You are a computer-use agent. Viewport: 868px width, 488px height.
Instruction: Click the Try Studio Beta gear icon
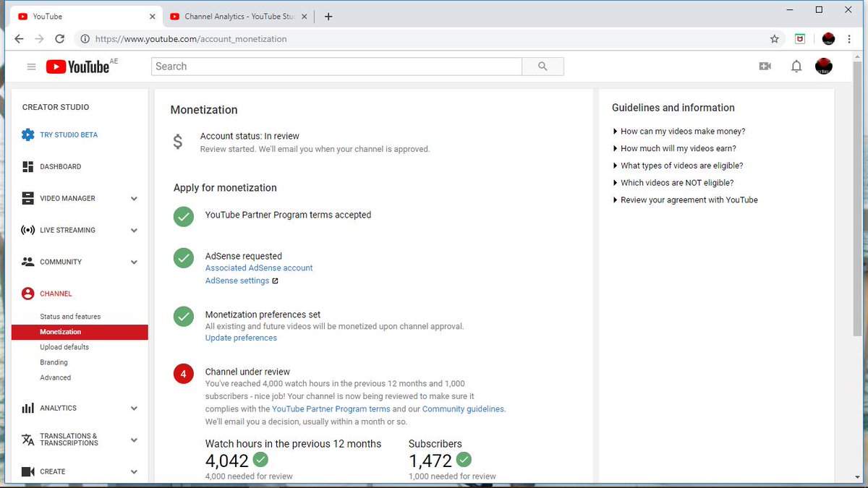[27, 134]
